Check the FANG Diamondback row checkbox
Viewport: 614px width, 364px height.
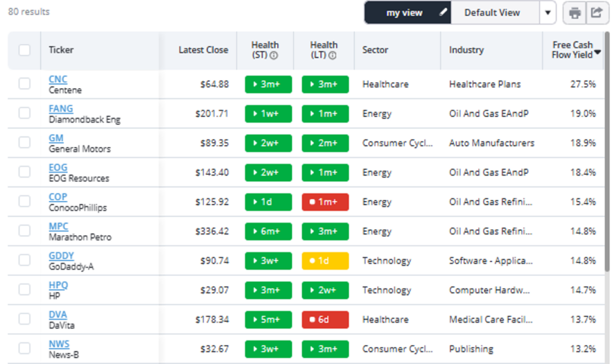[x=24, y=113]
